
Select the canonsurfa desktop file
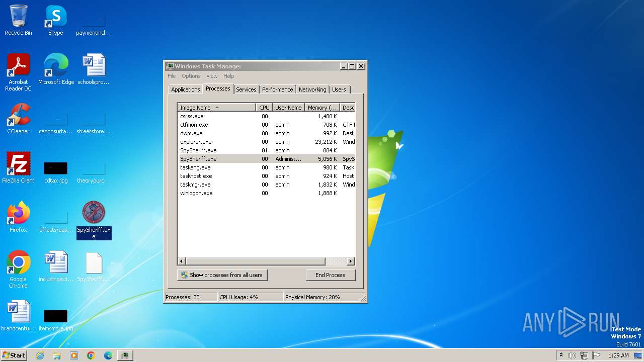(x=56, y=122)
